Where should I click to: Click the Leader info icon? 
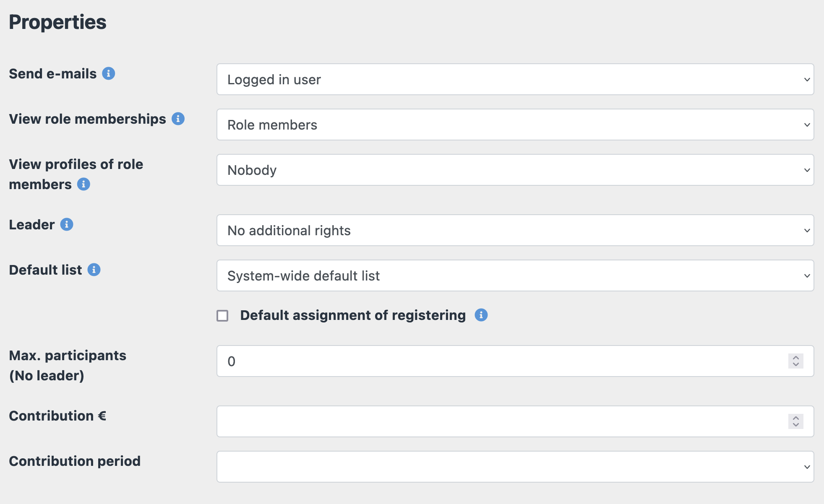point(67,224)
